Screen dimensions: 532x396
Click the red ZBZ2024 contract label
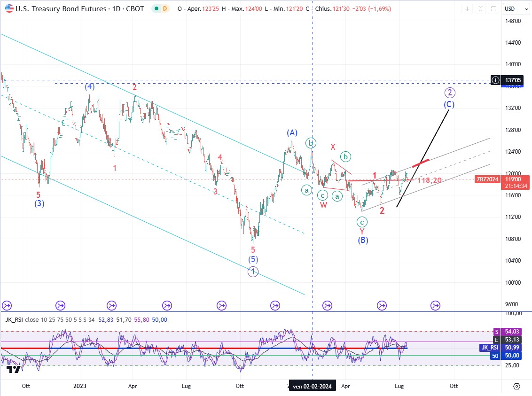(x=487, y=179)
